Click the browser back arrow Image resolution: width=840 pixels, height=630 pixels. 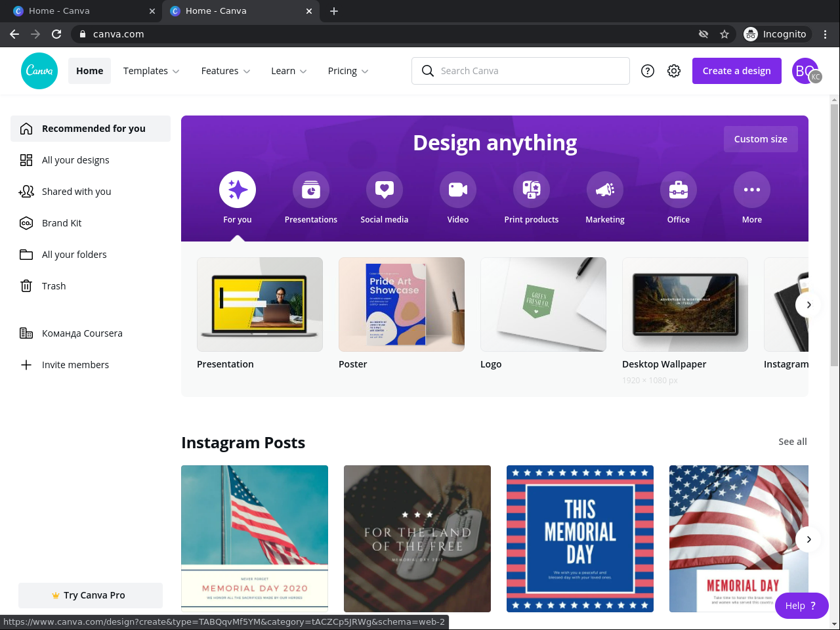(x=14, y=34)
